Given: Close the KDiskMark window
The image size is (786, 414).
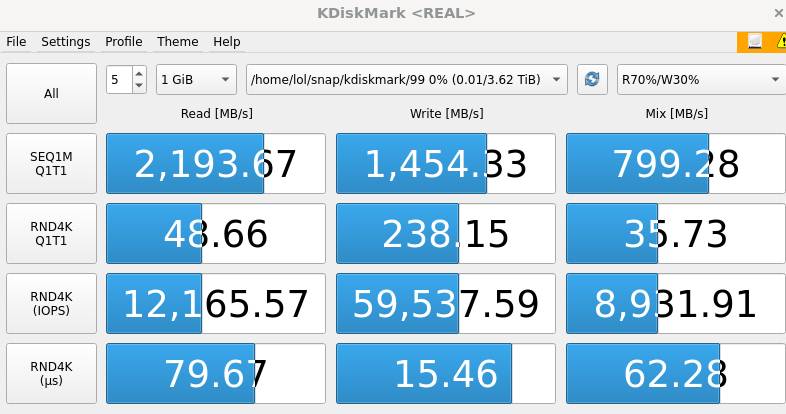Looking at the screenshot, I should [778, 13].
